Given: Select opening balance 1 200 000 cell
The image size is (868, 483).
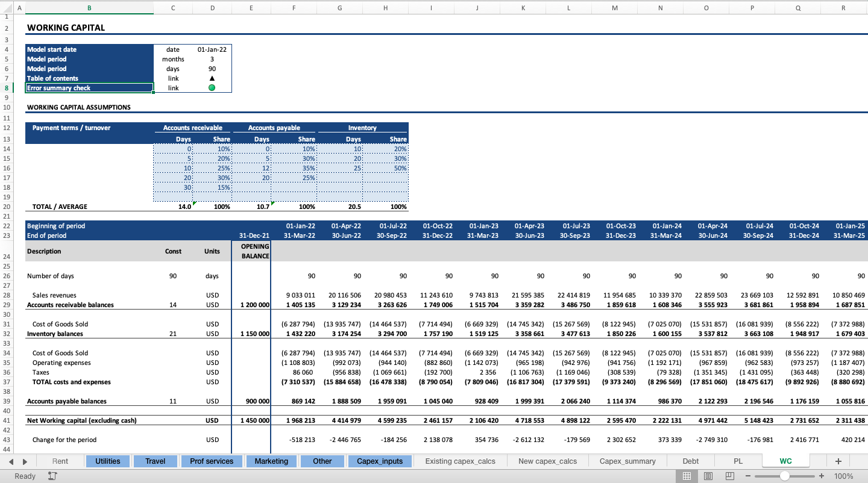Looking at the screenshot, I should [x=251, y=305].
